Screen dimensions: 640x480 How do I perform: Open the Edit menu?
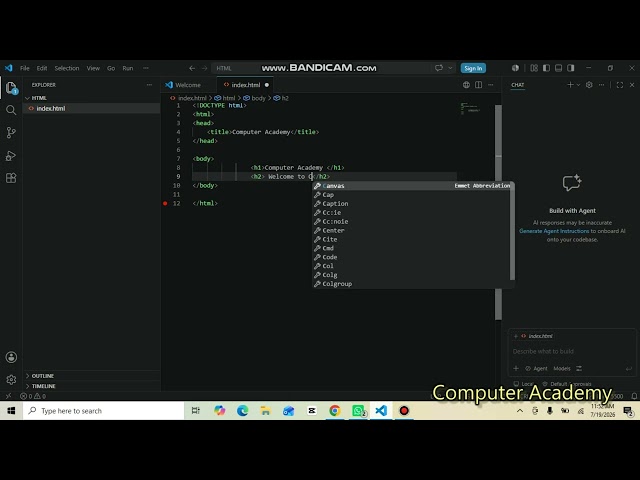tap(42, 68)
